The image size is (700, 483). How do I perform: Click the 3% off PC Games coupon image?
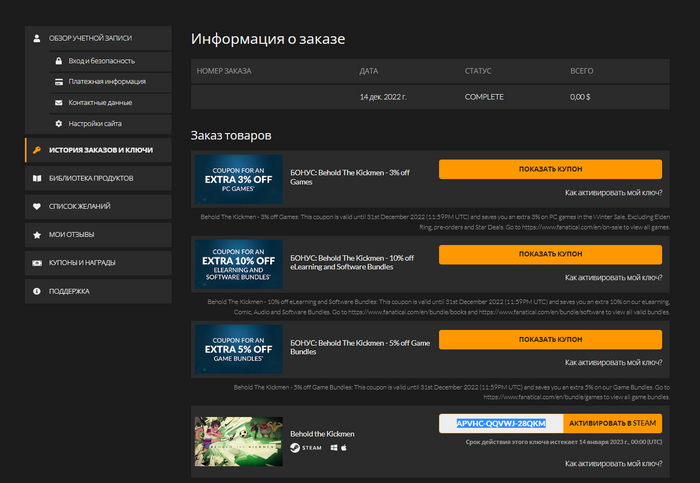[238, 180]
